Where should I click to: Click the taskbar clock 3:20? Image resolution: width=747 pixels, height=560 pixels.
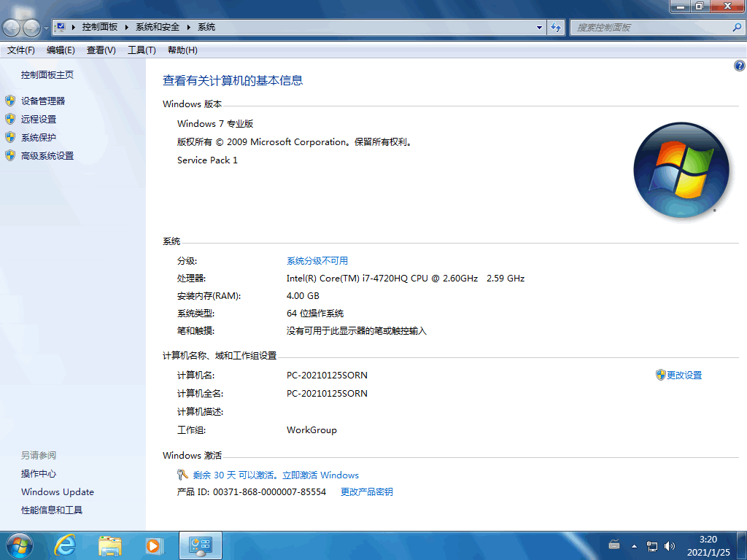pos(708,539)
